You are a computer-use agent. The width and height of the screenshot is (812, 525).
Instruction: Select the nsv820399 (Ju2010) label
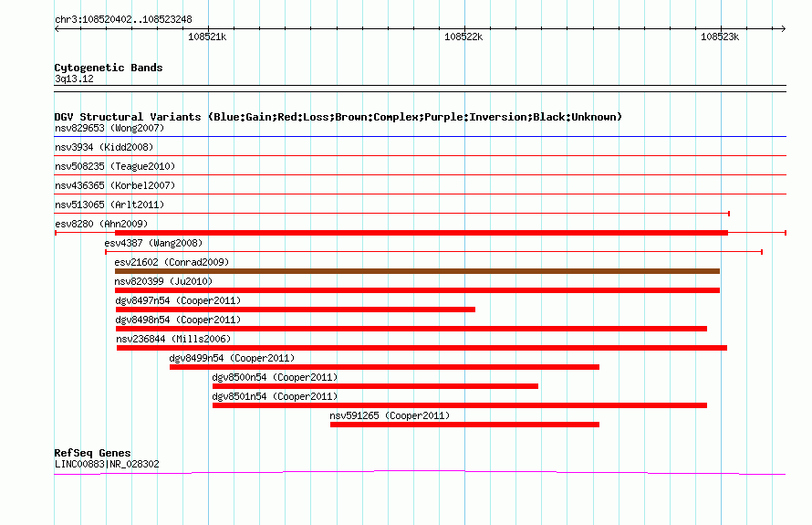163,281
